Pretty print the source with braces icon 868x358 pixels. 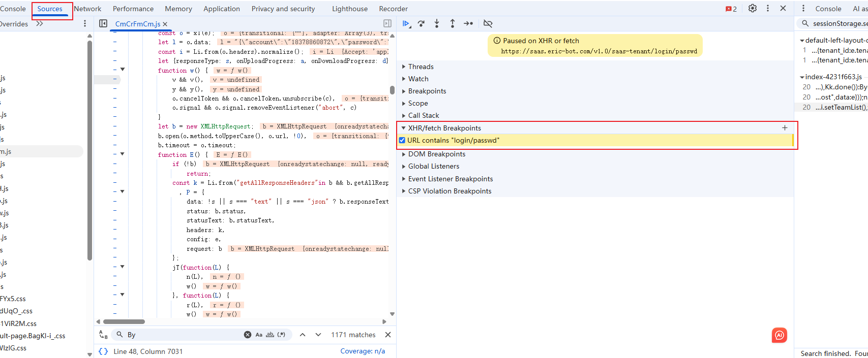103,351
